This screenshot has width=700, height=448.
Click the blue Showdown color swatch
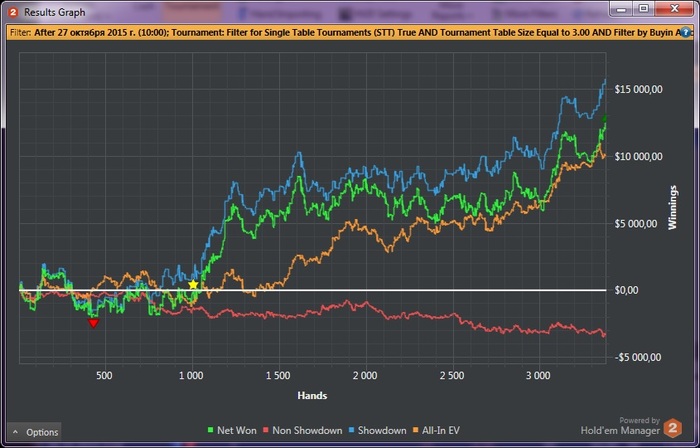[x=352, y=431]
